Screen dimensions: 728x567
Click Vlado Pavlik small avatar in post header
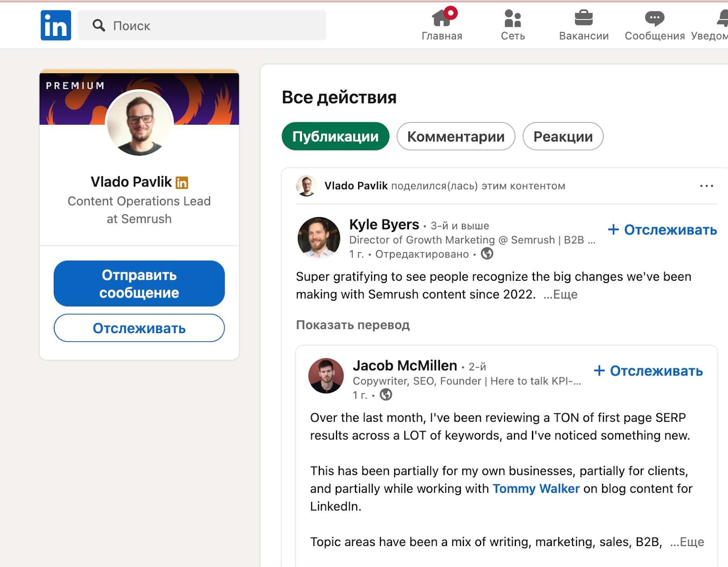(x=307, y=186)
